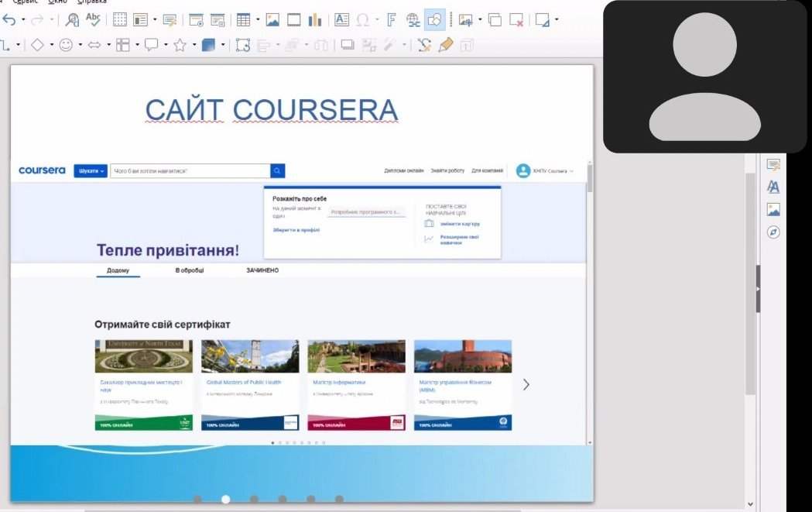This screenshot has width=812, height=512.
Task: Click the 'Тепле привітання!' heading in the slide
Action: (168, 250)
